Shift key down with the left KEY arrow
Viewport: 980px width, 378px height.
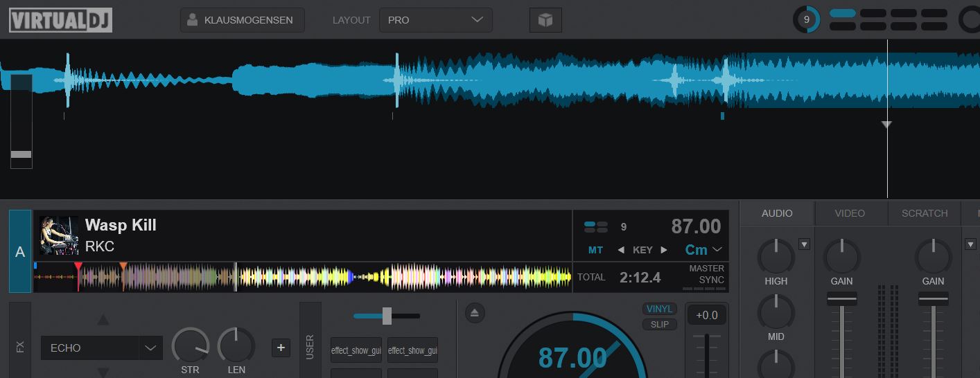[x=621, y=250]
